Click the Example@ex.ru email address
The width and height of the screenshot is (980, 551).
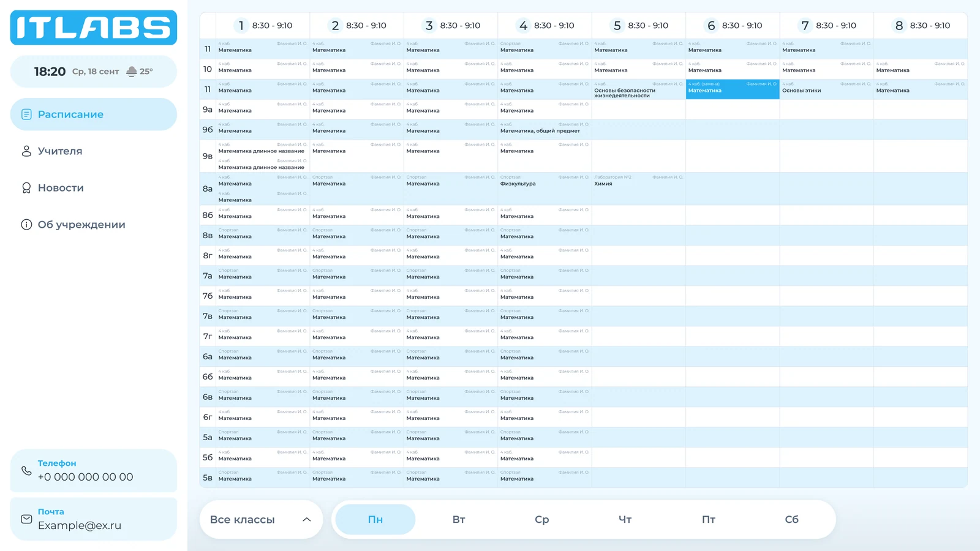pos(80,525)
